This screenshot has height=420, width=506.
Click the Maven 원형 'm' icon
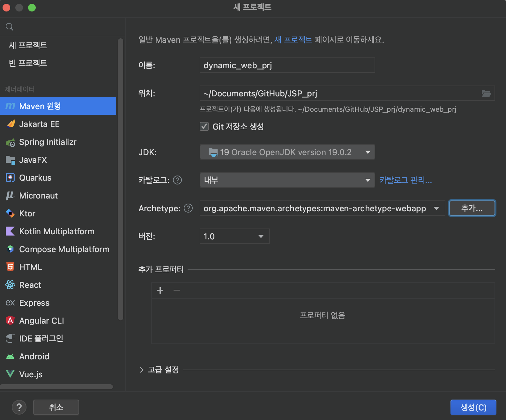point(10,106)
